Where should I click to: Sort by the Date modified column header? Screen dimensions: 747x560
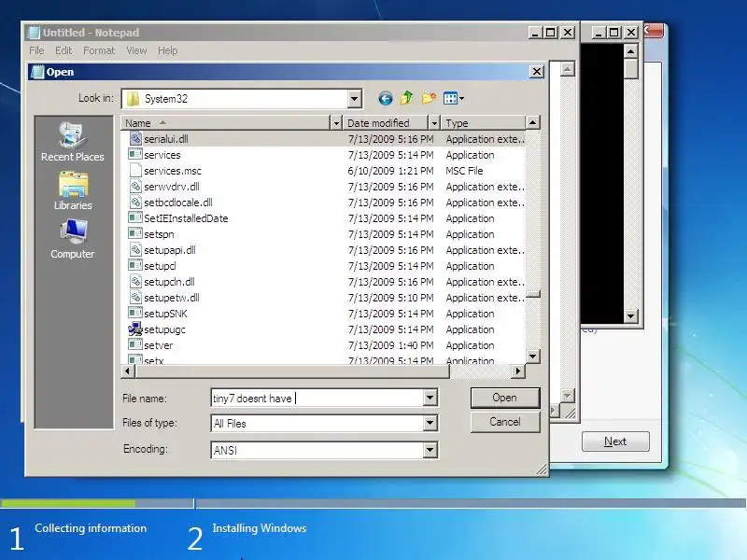385,123
